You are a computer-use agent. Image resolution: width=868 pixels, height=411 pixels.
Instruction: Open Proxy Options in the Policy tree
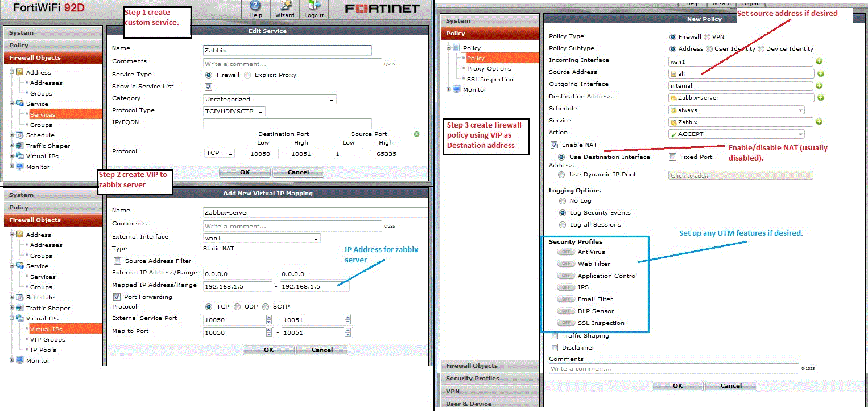[489, 68]
